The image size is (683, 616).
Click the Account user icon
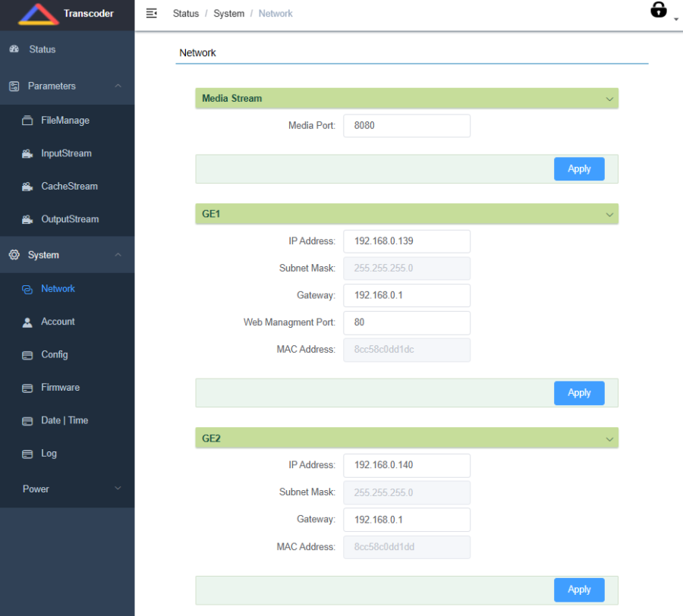pyautogui.click(x=27, y=322)
